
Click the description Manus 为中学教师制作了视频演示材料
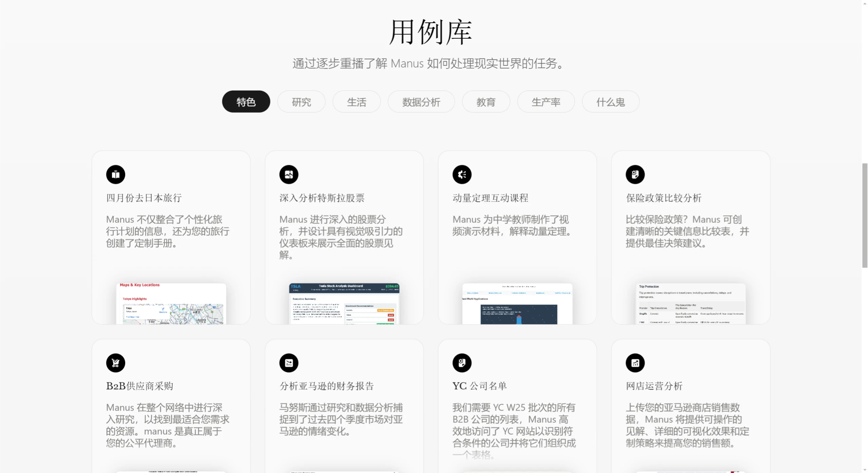513,225
